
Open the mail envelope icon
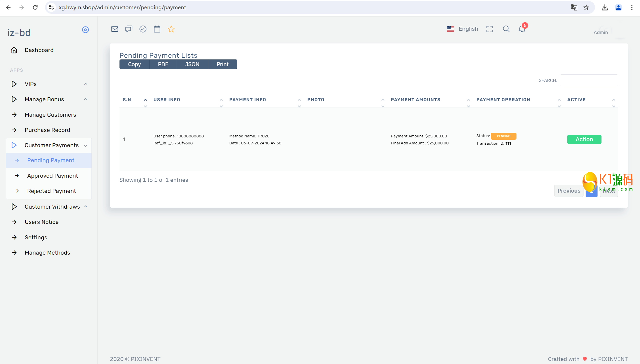tap(114, 29)
